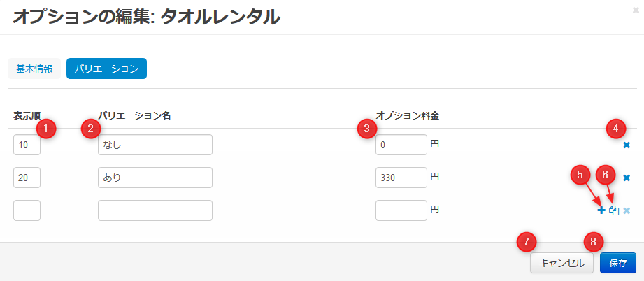Image resolution: width=644 pixels, height=281 pixels.
Task: Click the copy icon in last row
Action: tap(614, 210)
